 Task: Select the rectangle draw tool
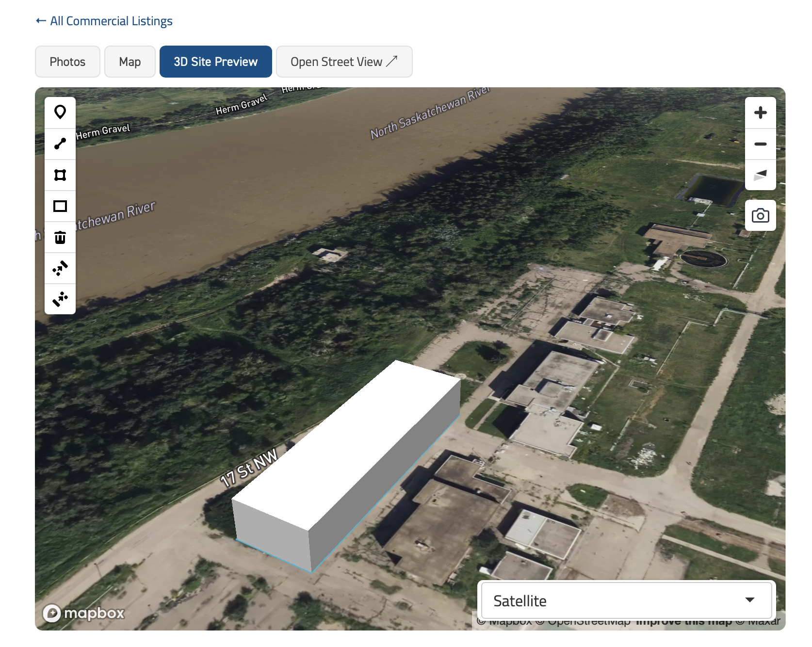60,206
